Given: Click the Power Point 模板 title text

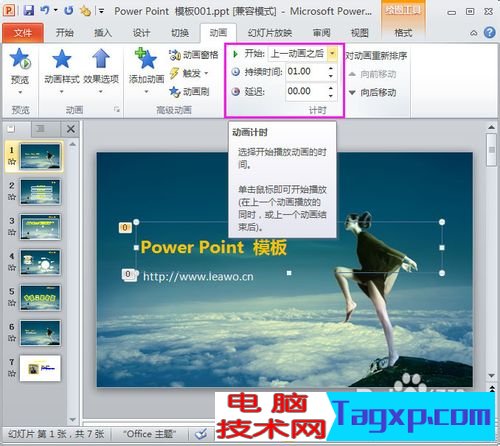Looking at the screenshot, I should coord(213,248).
